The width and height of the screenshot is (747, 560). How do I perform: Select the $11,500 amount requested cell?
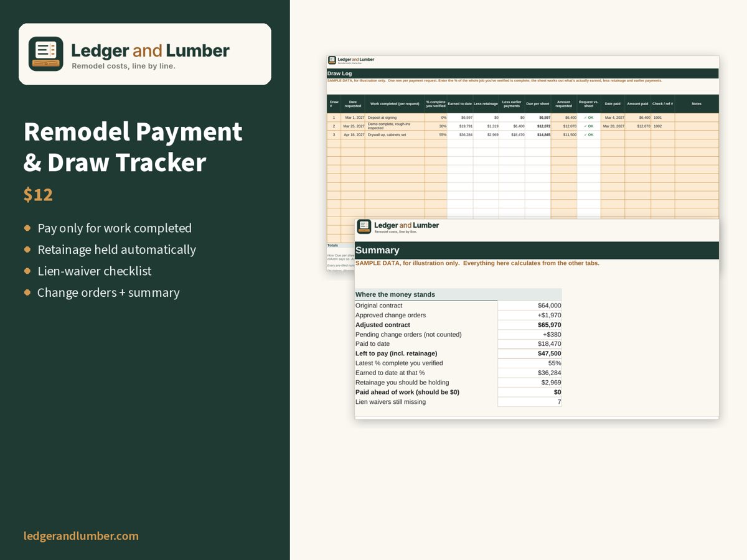pyautogui.click(x=564, y=135)
